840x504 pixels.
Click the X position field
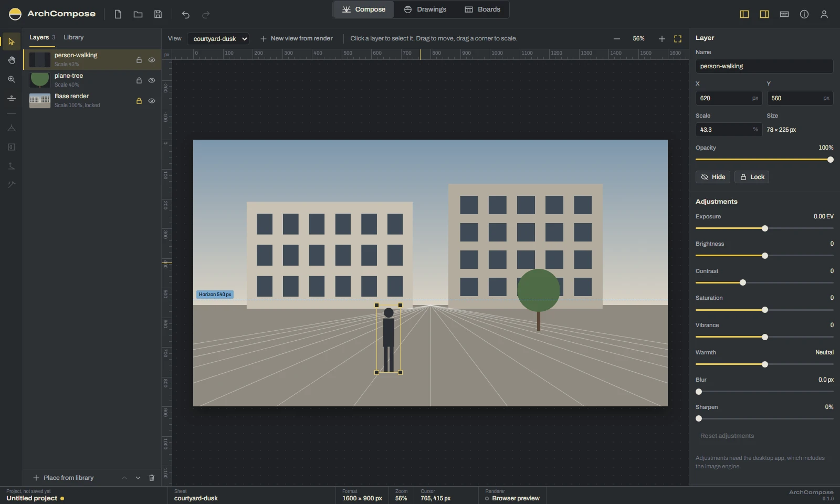[729, 98]
